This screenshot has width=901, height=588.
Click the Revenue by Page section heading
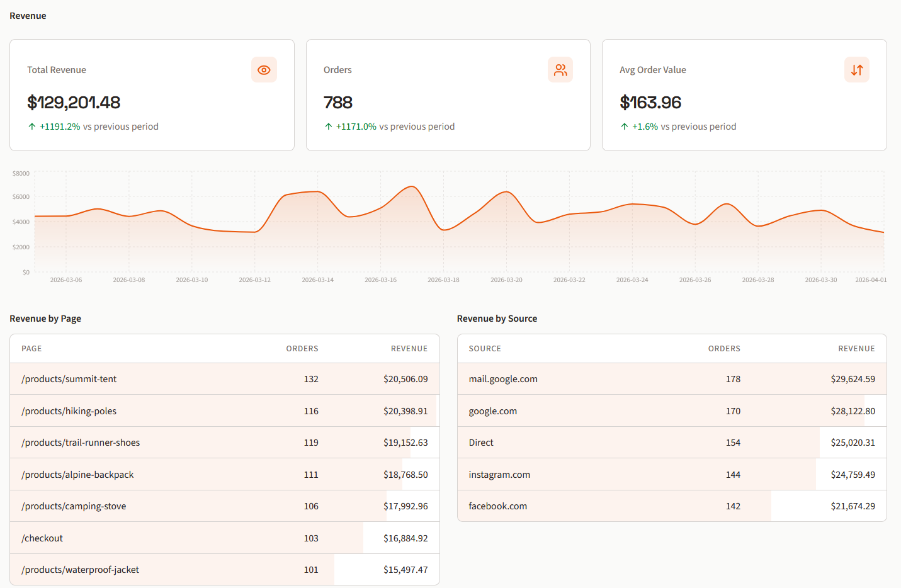(45, 319)
